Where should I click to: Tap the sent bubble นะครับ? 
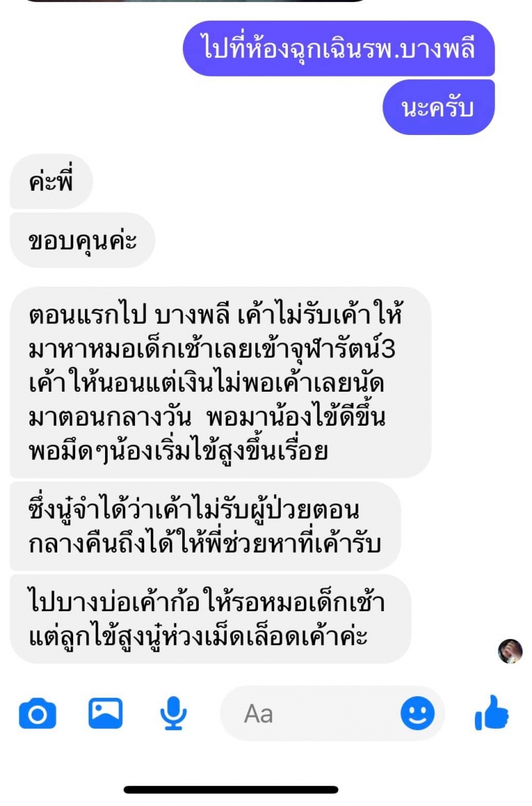tap(439, 107)
